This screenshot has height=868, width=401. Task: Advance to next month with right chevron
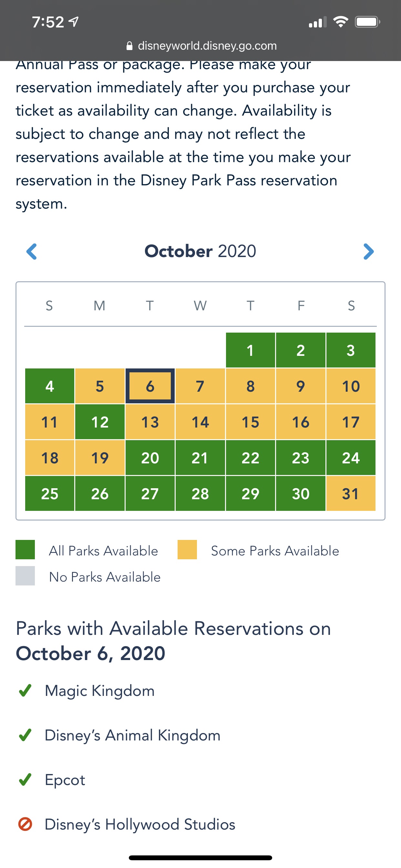click(x=369, y=251)
